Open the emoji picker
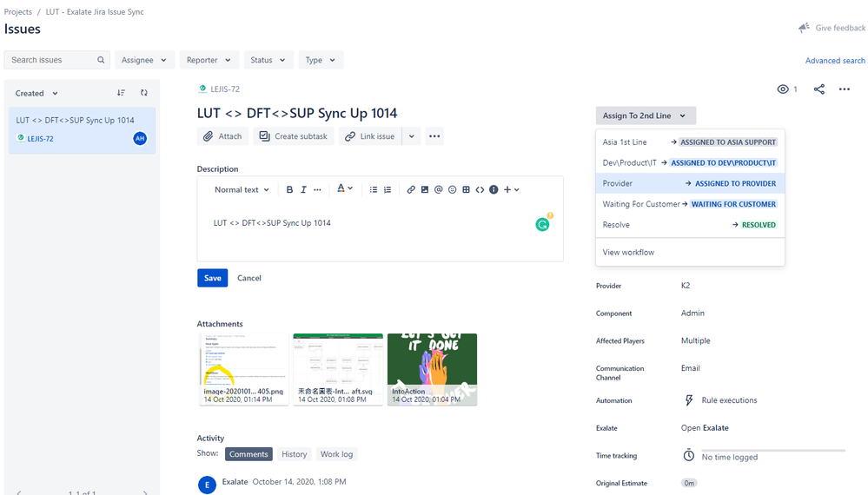Image resolution: width=868 pixels, height=495 pixels. point(453,189)
